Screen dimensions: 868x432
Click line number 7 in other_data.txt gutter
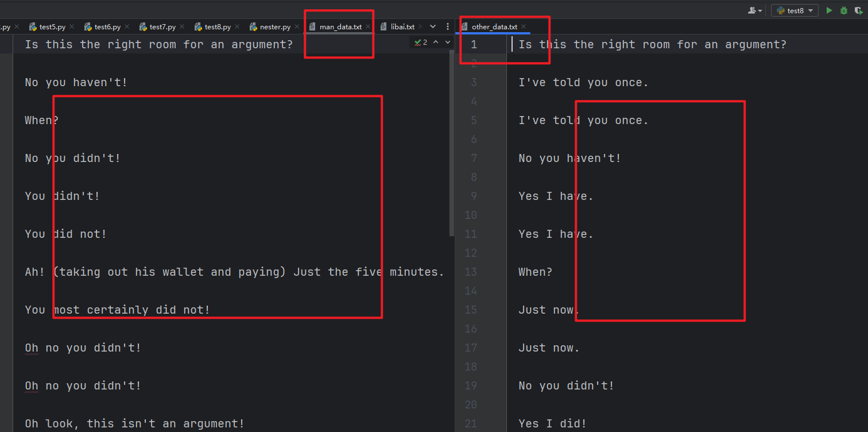[x=474, y=158]
